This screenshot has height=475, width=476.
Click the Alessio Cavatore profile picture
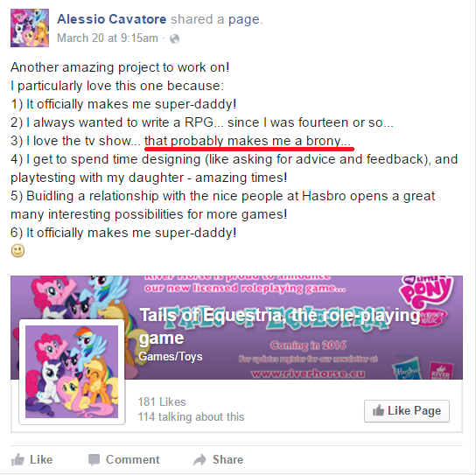[x=30, y=28]
